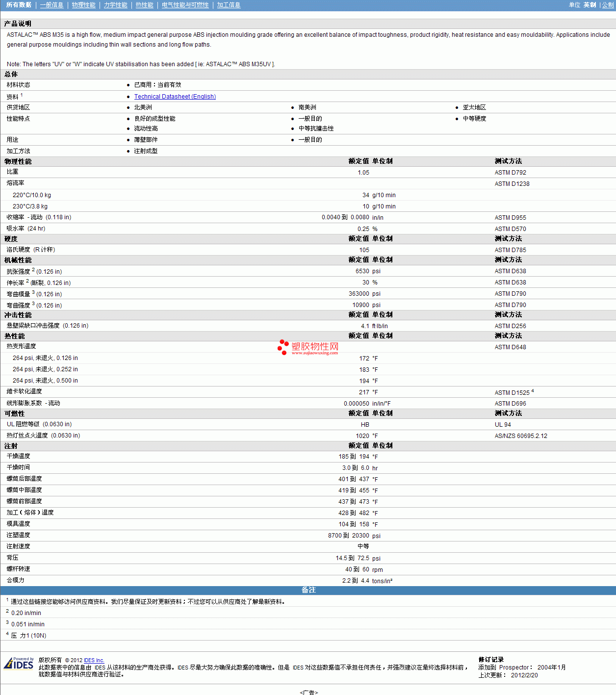Image resolution: width=616 pixels, height=695 pixels.
Task: Select 264 psi 0.126 in row
Action: 308,359
